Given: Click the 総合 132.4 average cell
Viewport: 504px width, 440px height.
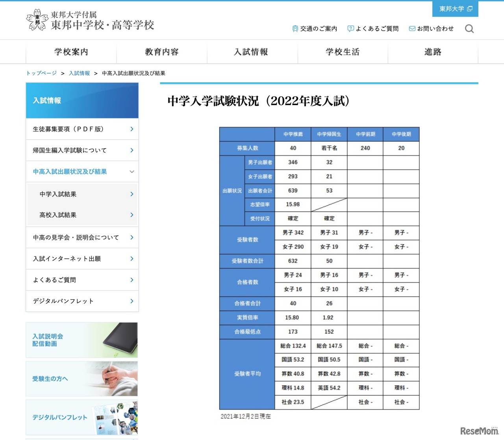Looking at the screenshot, I should click(293, 346).
